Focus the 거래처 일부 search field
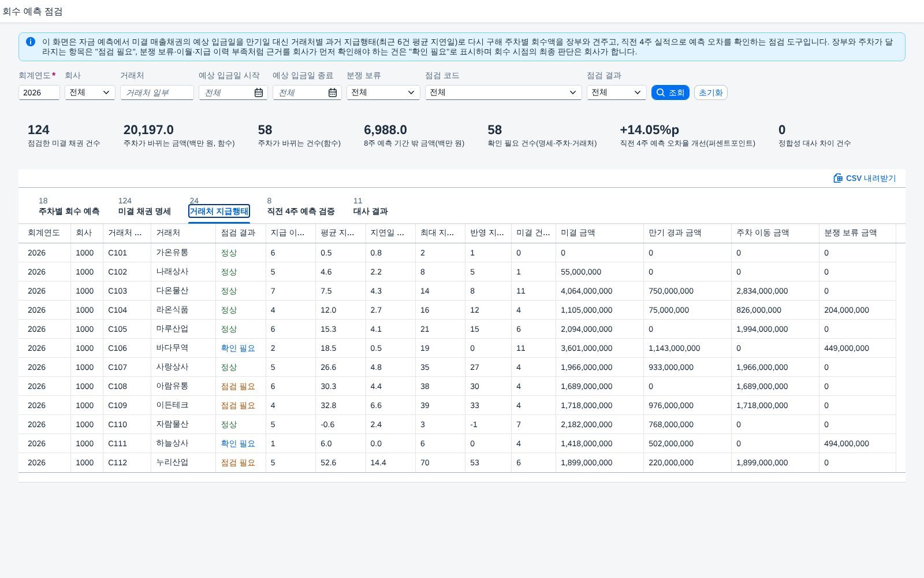 tap(157, 92)
